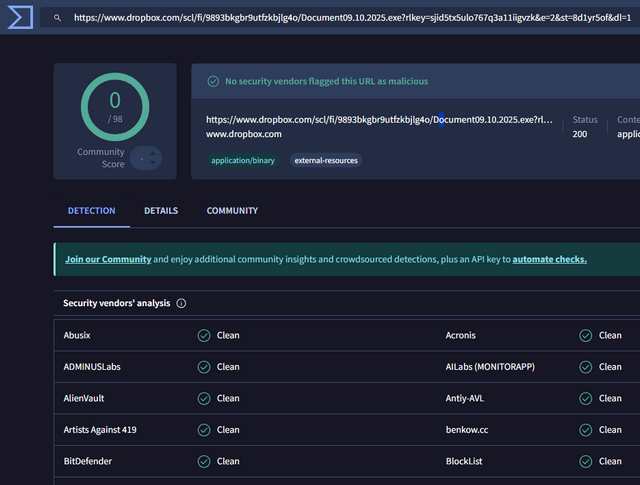Image resolution: width=640 pixels, height=485 pixels.
Task: Click the application/binary tag
Action: (243, 160)
